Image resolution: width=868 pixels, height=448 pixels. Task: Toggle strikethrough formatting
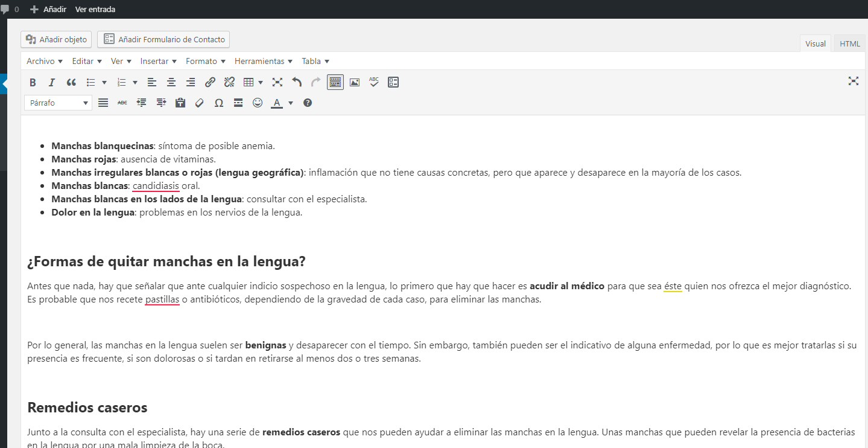point(122,103)
